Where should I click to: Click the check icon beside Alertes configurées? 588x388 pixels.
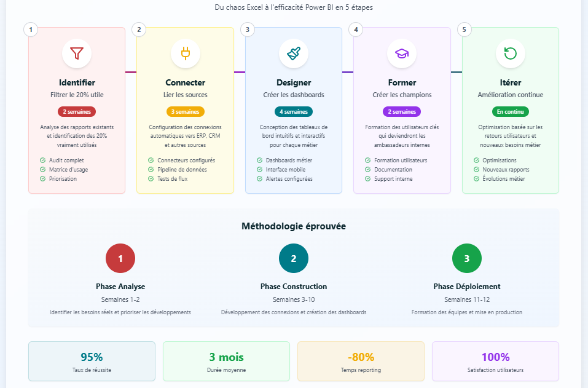260,179
